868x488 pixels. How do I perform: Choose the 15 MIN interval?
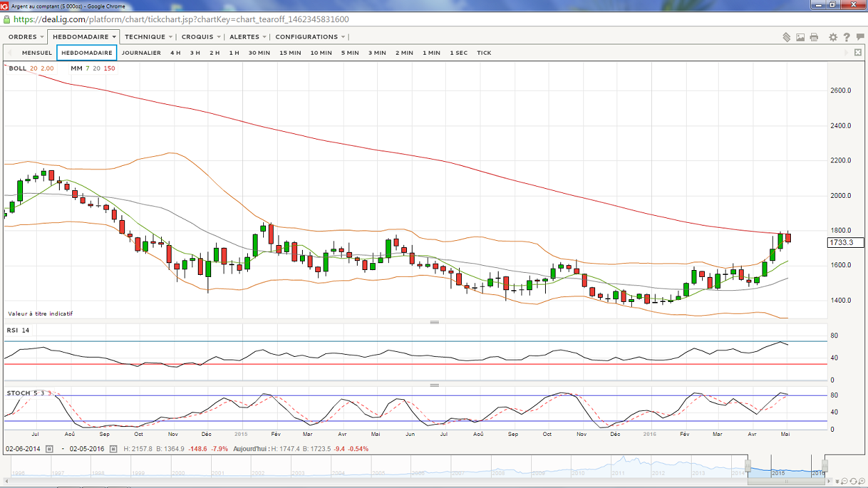[290, 53]
